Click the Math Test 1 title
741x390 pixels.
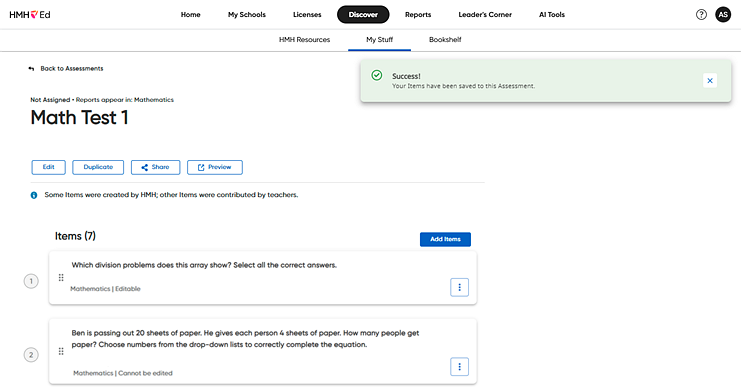pos(79,118)
